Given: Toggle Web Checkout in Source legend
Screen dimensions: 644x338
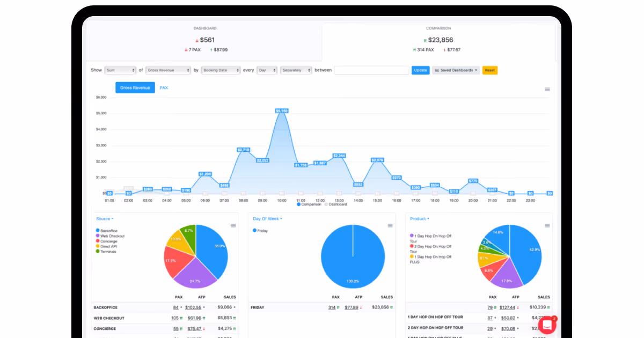Looking at the screenshot, I should [110, 236].
